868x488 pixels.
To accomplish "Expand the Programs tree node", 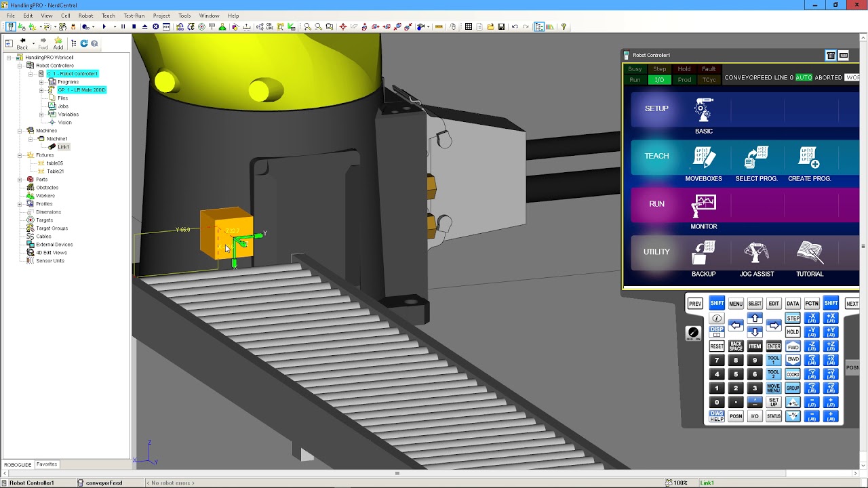I will [x=41, y=82].
